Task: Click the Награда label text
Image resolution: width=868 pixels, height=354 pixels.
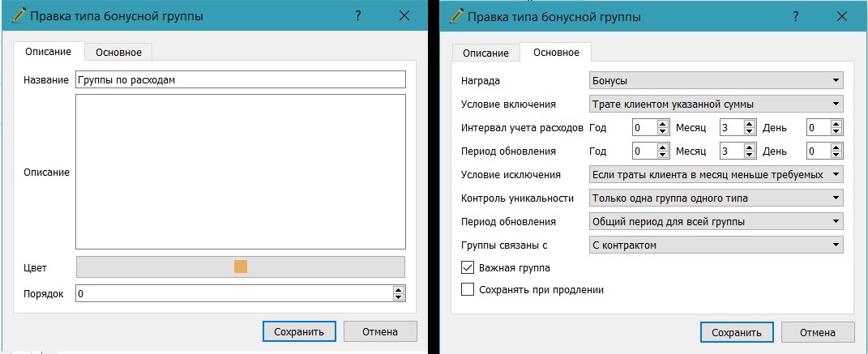Action: (x=481, y=81)
